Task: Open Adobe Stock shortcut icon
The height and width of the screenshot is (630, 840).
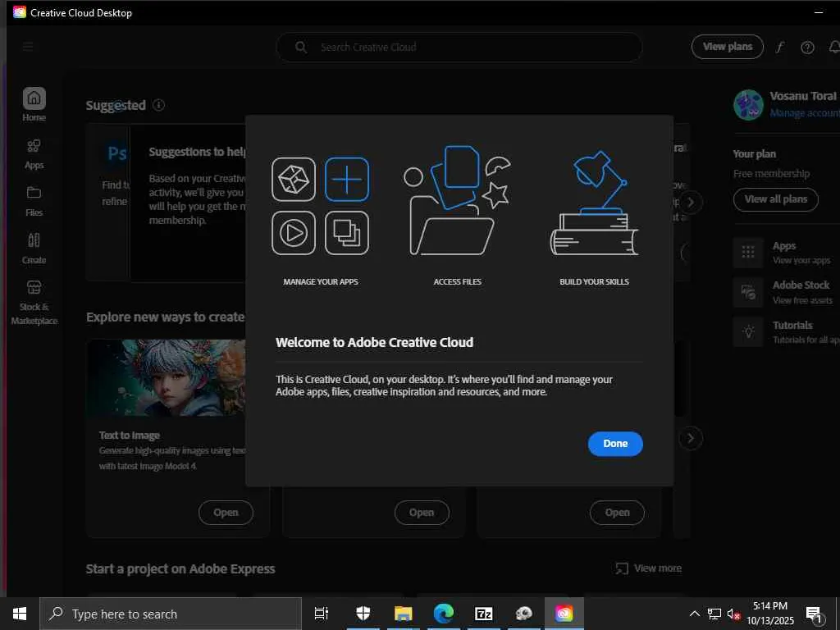Action: point(748,293)
